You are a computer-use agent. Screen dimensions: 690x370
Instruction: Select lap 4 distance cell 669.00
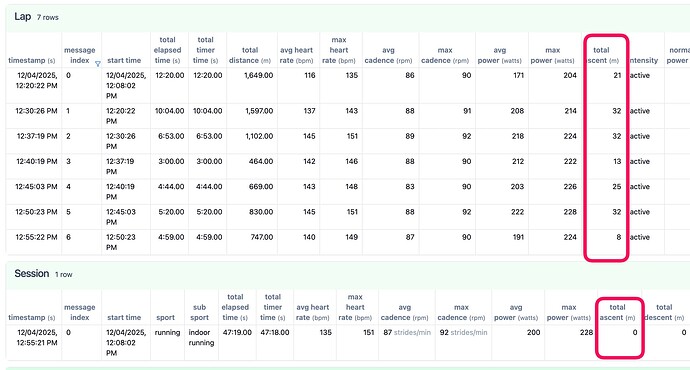tap(261, 187)
